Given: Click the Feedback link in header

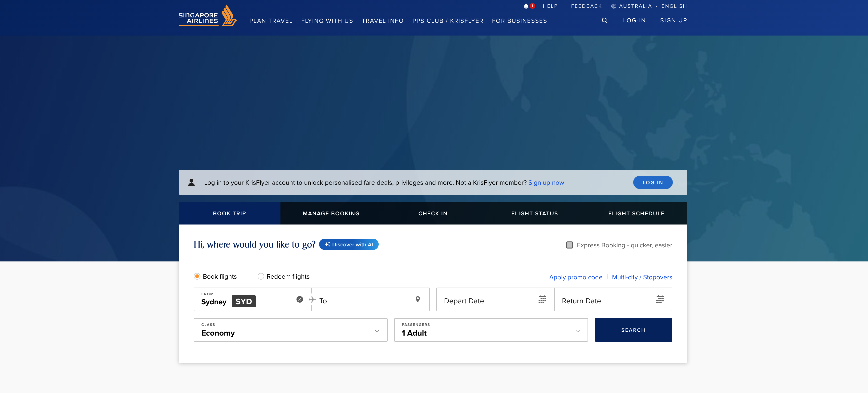Looking at the screenshot, I should (586, 6).
